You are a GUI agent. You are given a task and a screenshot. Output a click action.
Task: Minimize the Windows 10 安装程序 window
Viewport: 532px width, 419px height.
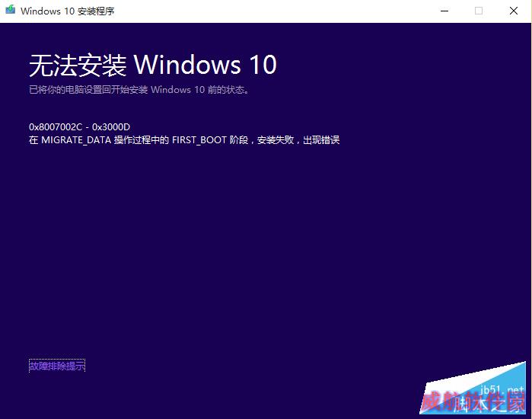click(x=444, y=11)
